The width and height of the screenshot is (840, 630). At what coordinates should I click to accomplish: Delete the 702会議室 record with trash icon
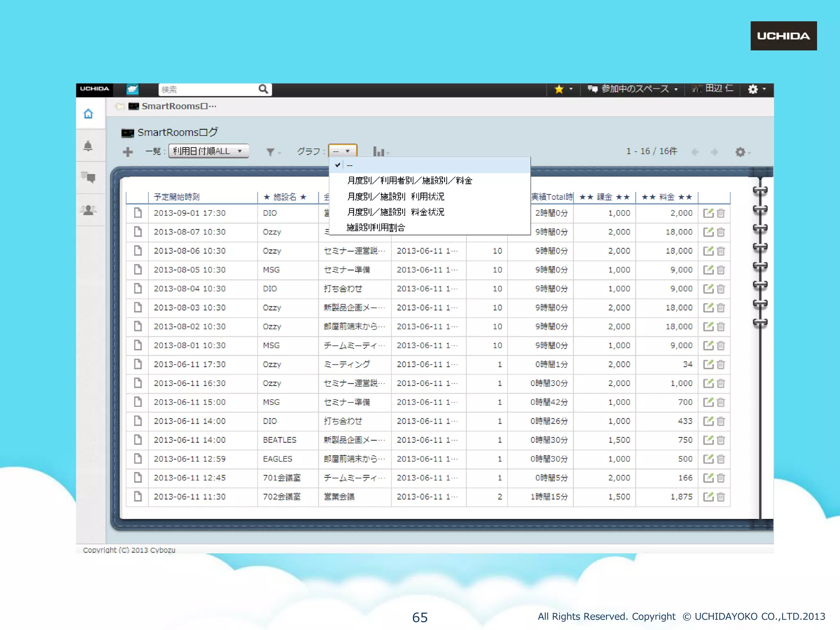point(721,497)
